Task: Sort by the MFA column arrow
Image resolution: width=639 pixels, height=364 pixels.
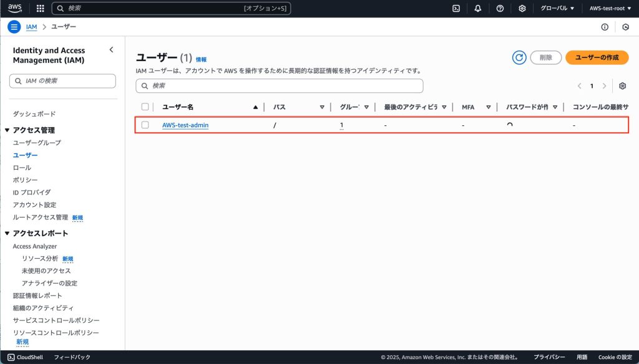Action: (488, 107)
